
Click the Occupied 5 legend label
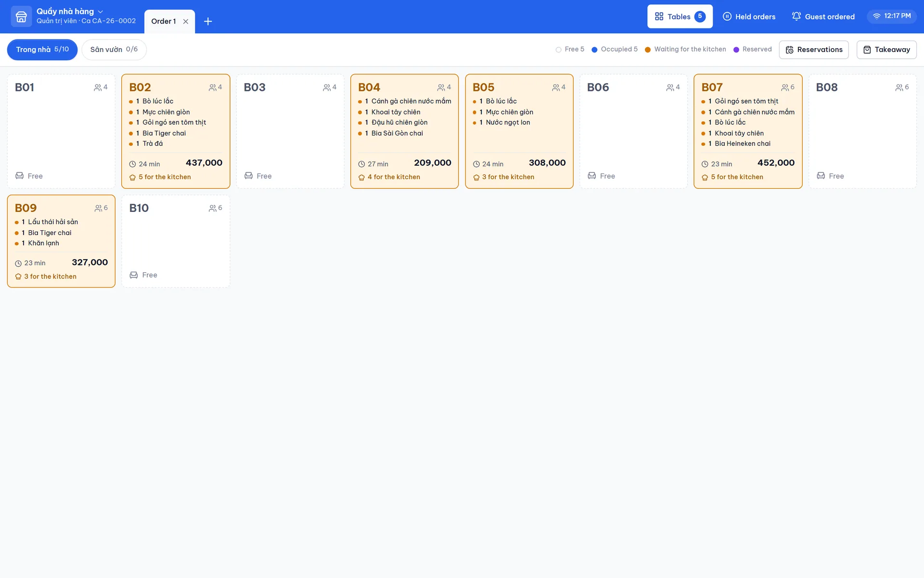[619, 49]
